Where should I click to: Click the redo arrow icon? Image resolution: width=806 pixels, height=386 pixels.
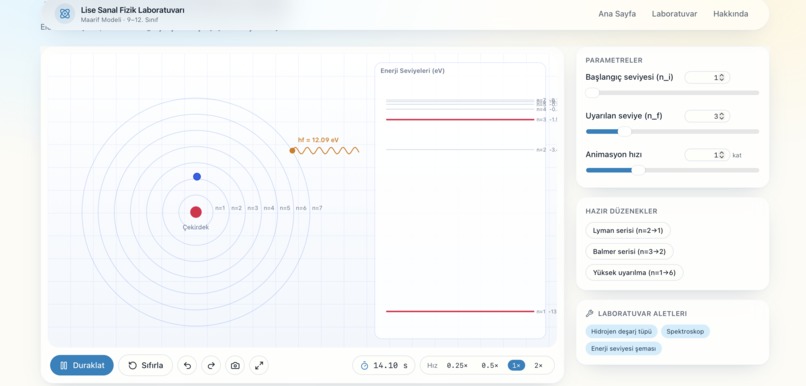(x=211, y=365)
